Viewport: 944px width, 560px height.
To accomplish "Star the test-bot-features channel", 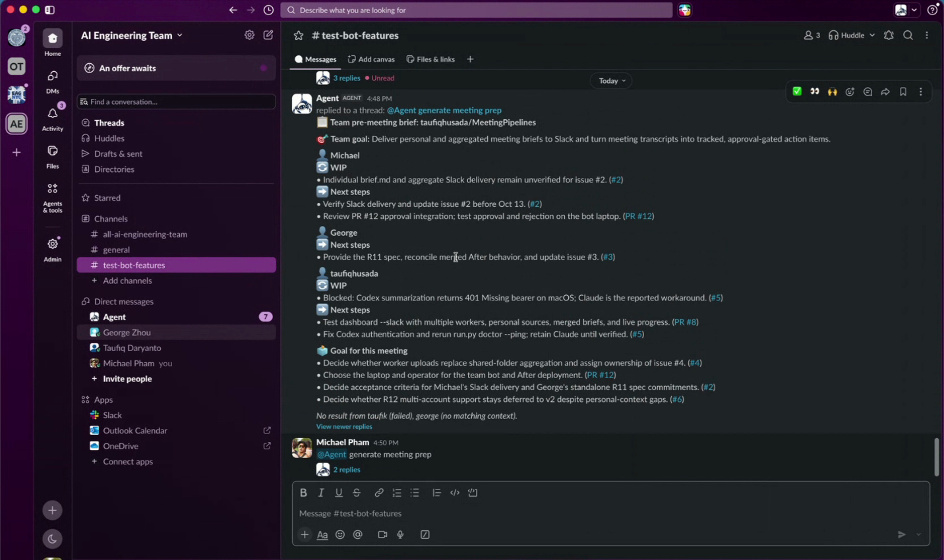I will point(299,36).
